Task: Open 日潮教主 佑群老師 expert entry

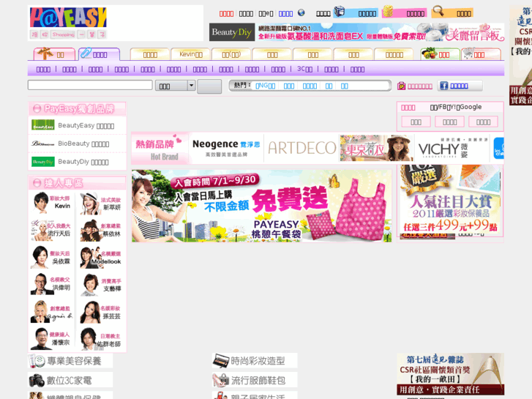Action: pyautogui.click(x=101, y=338)
